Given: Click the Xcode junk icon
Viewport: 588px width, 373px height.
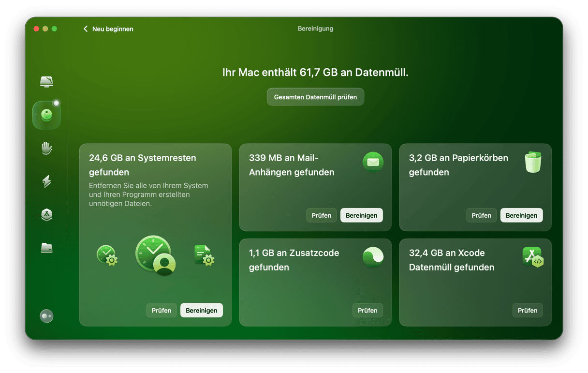Looking at the screenshot, I should pyautogui.click(x=532, y=257).
